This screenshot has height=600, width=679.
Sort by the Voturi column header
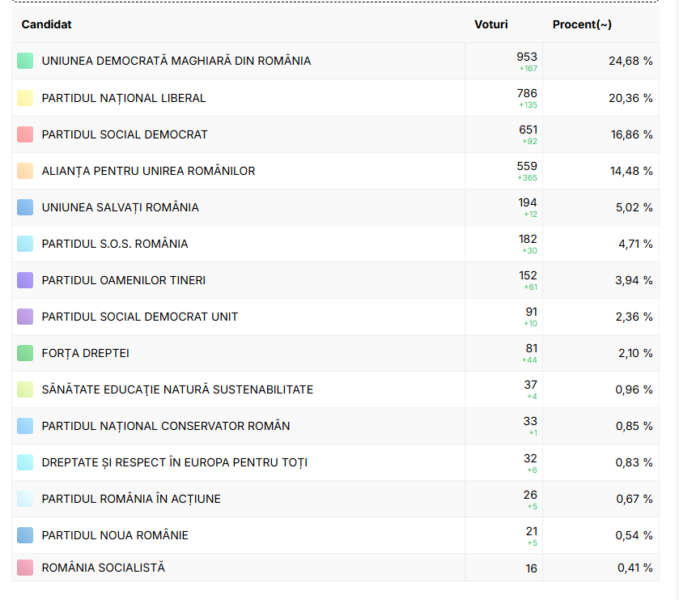pyautogui.click(x=490, y=24)
